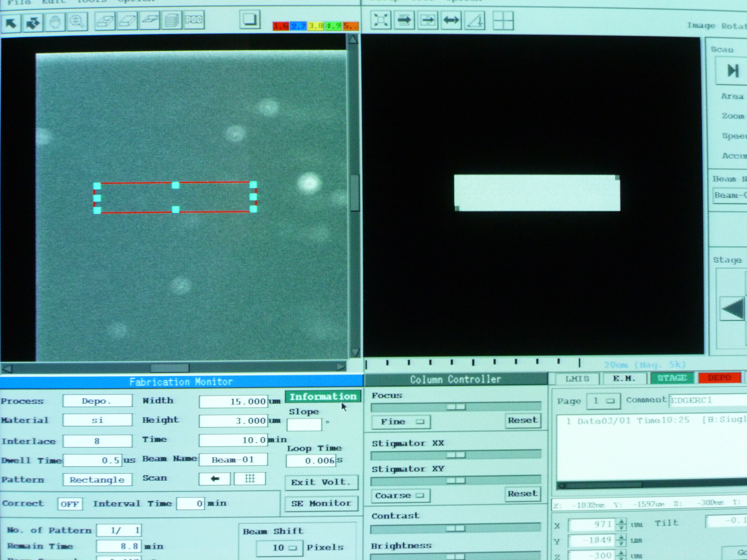Toggle the Correct OFF switch
The height and width of the screenshot is (560, 747).
[70, 504]
